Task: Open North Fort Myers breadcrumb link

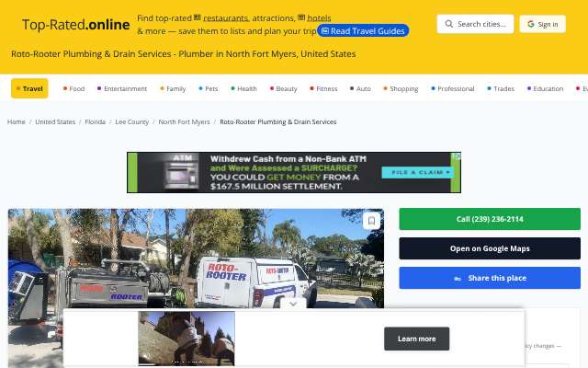Action: click(x=184, y=121)
